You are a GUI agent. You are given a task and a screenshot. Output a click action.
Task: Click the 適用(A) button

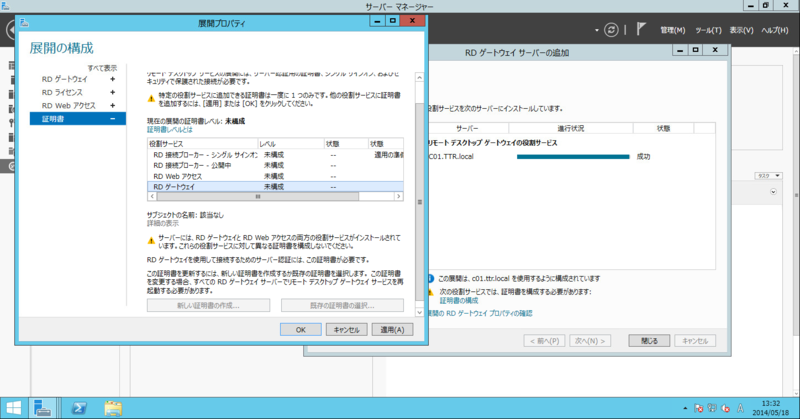[x=392, y=330]
